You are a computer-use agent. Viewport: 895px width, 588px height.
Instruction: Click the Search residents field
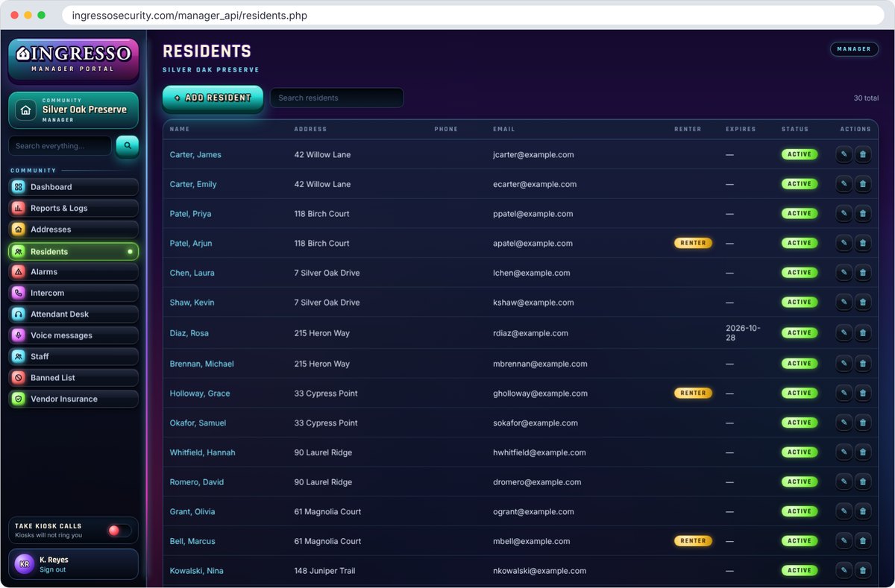336,98
